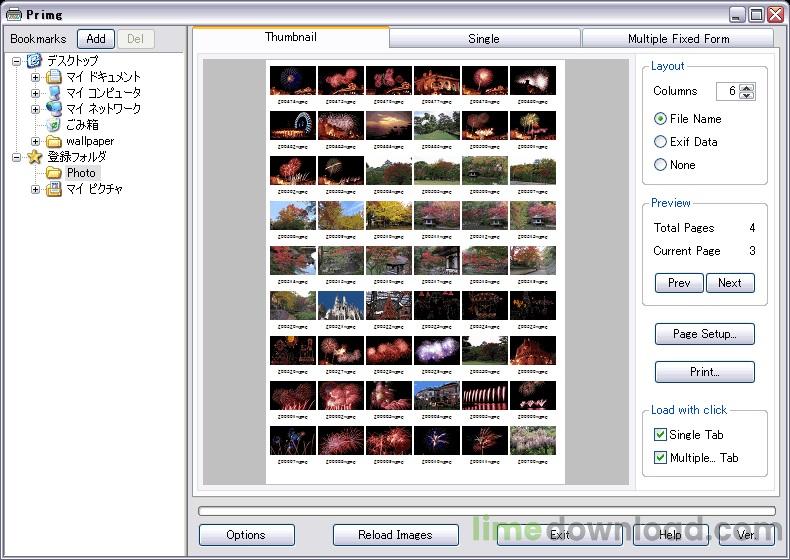Click the My Computer (マイ コンピュータ) icon

pos(54,93)
